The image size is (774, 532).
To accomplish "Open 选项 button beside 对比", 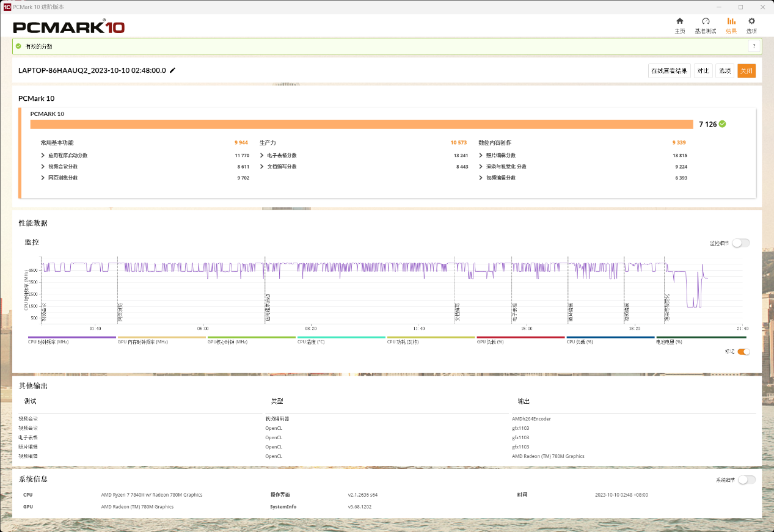I will pos(725,71).
